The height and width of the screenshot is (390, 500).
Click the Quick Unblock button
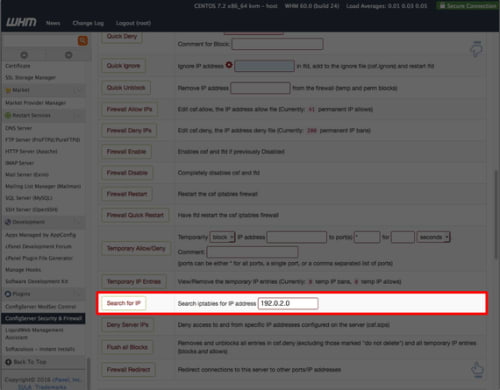pyautogui.click(x=126, y=88)
